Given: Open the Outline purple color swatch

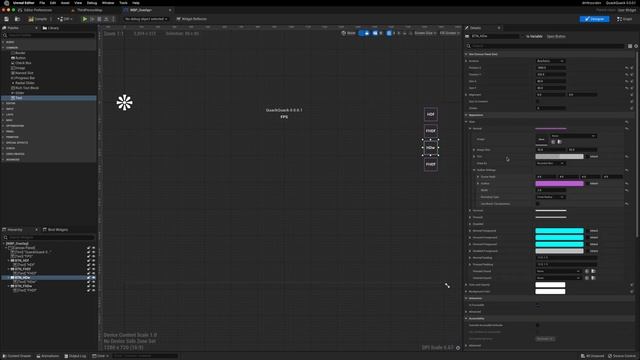Looking at the screenshot, I should point(559,183).
